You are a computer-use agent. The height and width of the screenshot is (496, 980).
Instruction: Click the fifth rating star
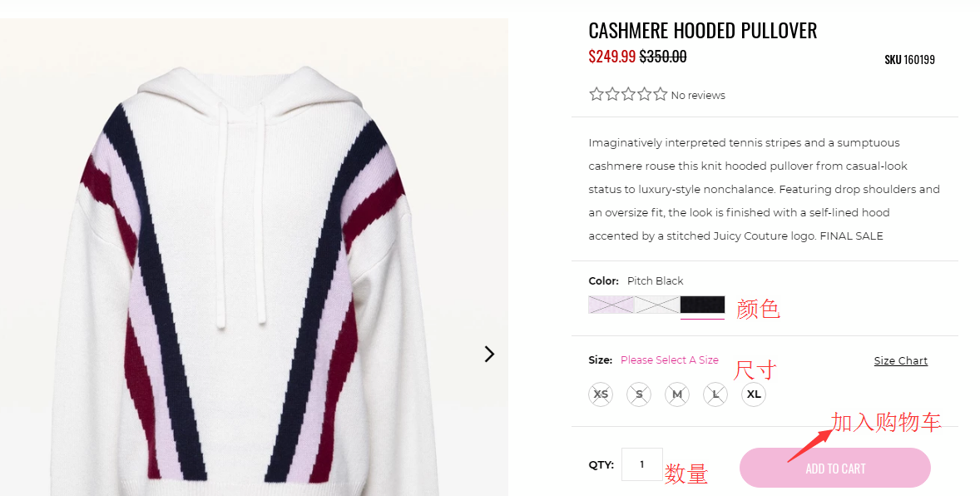[x=661, y=94]
